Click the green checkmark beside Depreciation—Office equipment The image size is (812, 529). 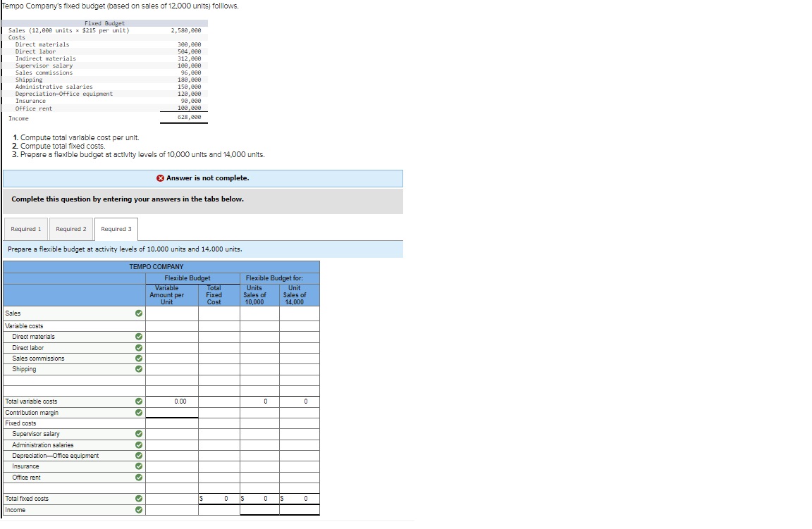[x=140, y=455]
